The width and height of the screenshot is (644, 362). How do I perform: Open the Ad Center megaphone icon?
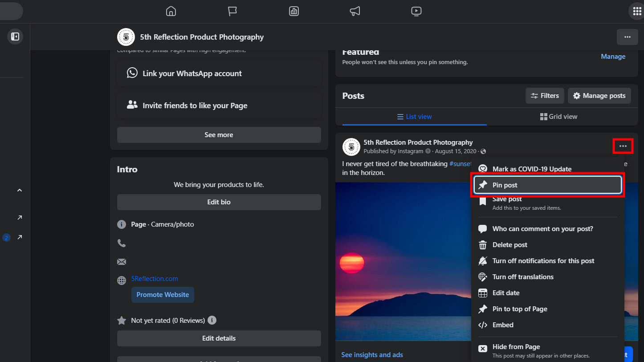pos(355,11)
